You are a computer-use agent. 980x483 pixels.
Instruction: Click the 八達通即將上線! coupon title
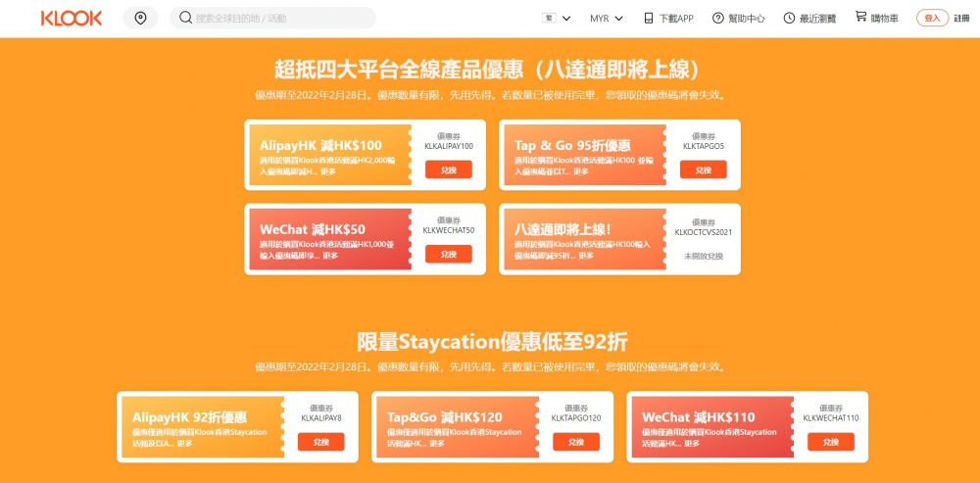(563, 229)
